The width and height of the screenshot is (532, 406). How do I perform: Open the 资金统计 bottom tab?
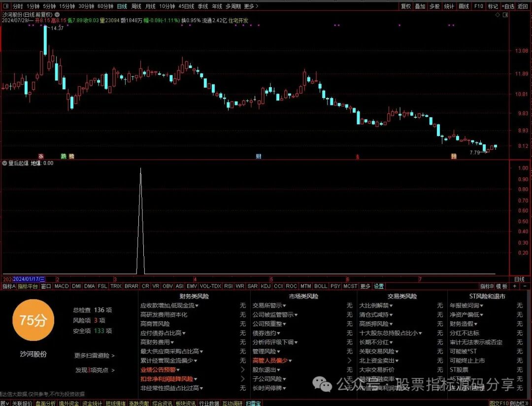92,403
